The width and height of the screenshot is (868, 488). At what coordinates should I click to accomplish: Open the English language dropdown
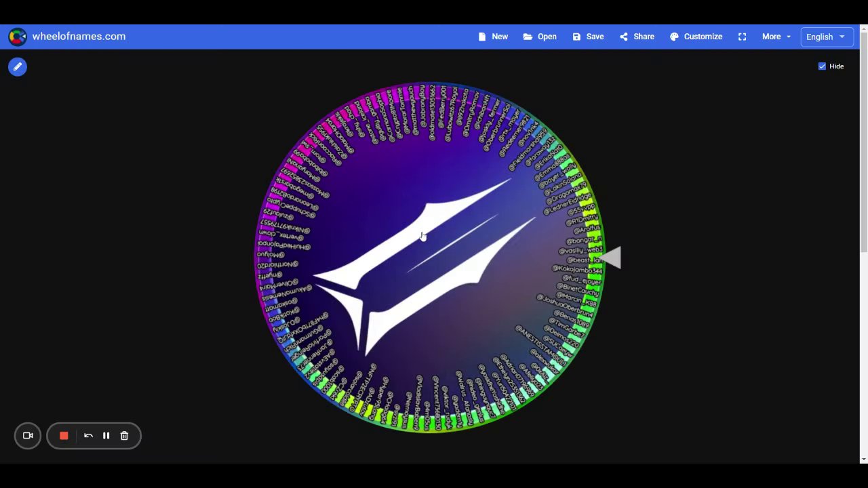825,37
